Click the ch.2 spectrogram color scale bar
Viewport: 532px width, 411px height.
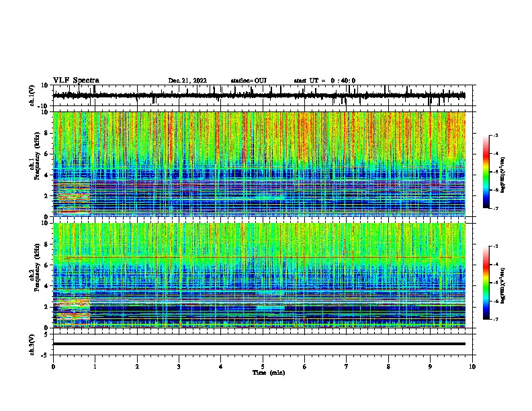coord(486,283)
